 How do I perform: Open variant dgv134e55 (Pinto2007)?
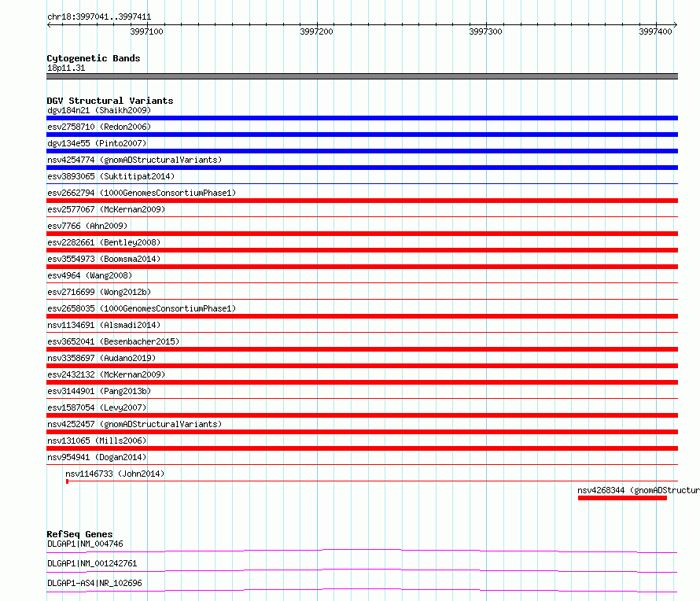coord(97,143)
